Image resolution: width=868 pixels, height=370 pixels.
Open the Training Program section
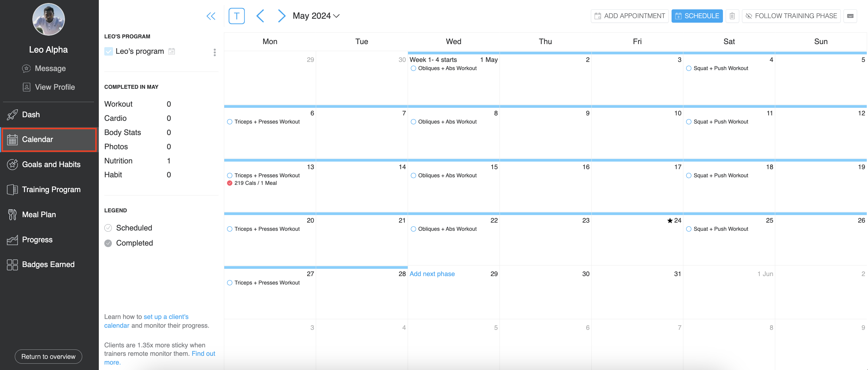pos(51,189)
